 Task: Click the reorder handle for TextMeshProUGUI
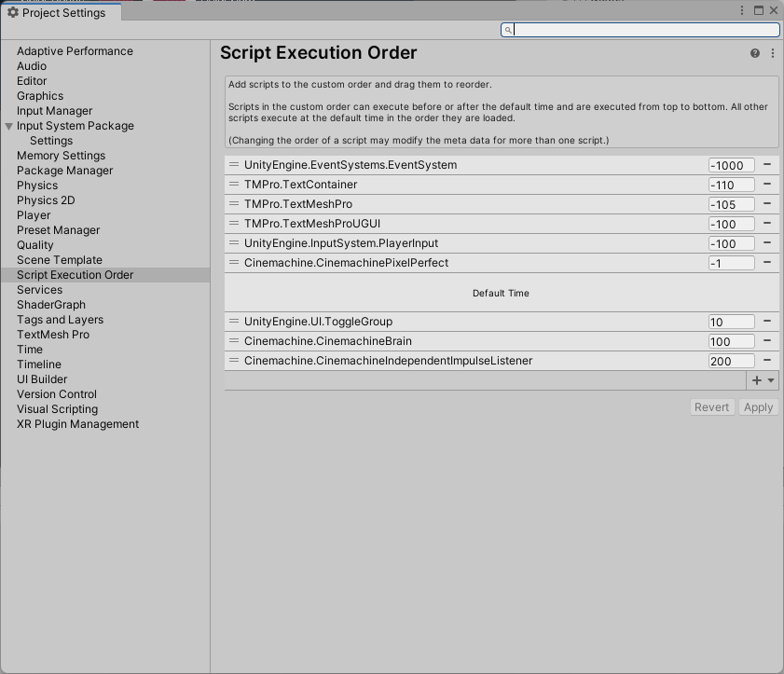click(233, 223)
